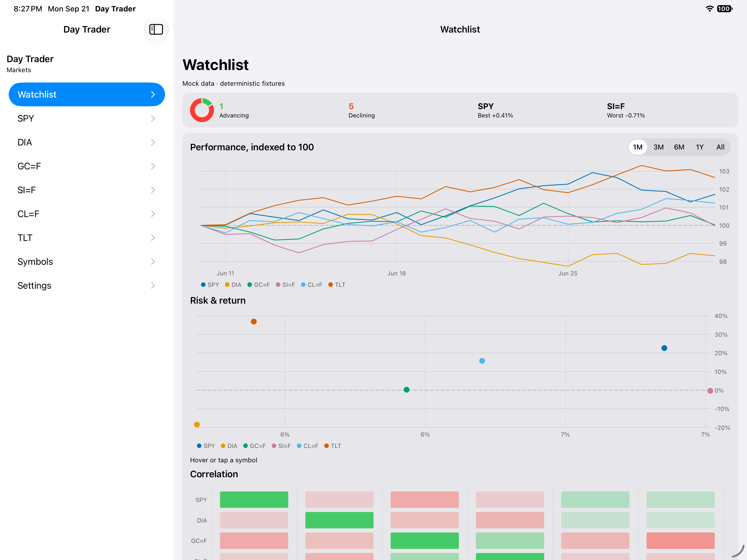Click SPY legend entry under Risk & return
The image size is (747, 560).
click(206, 446)
